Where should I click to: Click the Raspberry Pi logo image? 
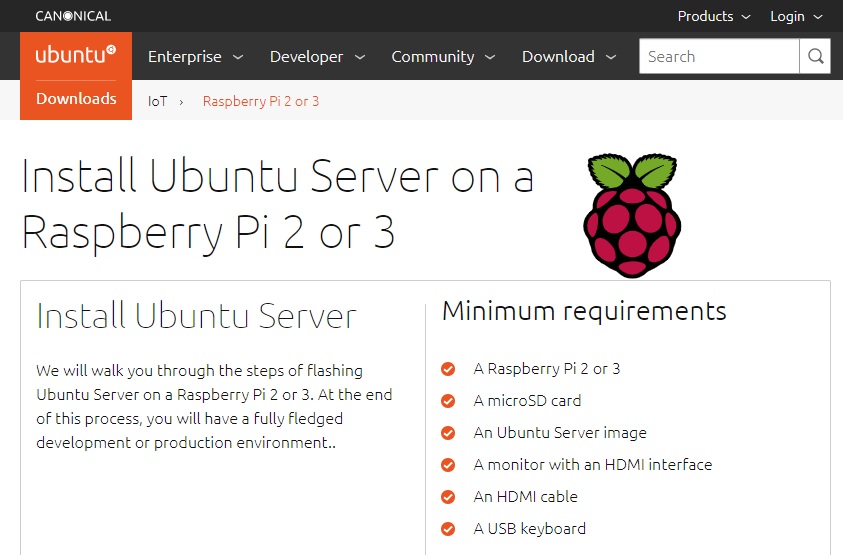[632, 215]
